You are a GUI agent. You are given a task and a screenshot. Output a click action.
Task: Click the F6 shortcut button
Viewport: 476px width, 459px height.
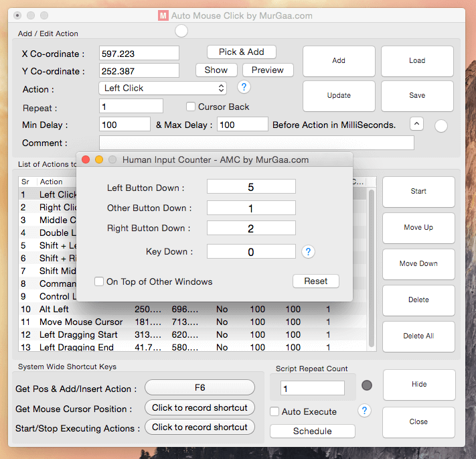pyautogui.click(x=200, y=387)
